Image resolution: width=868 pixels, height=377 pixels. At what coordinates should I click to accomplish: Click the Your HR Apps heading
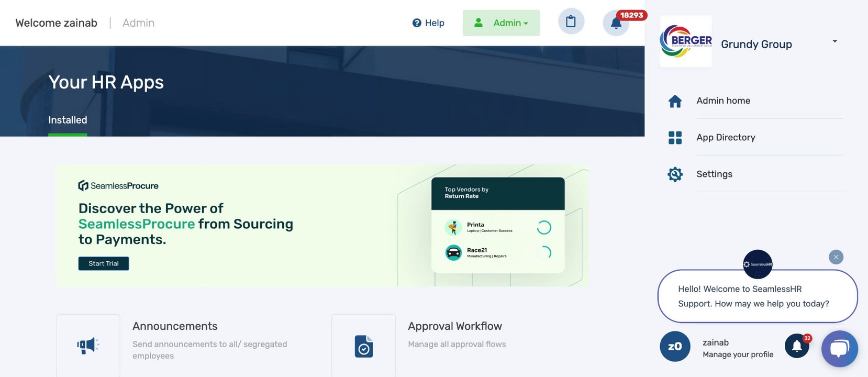pos(106,82)
